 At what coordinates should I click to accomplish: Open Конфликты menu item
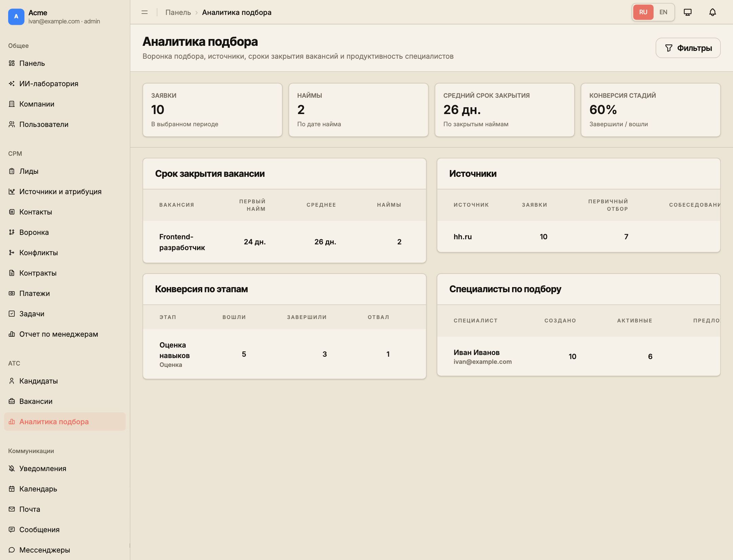click(65, 253)
